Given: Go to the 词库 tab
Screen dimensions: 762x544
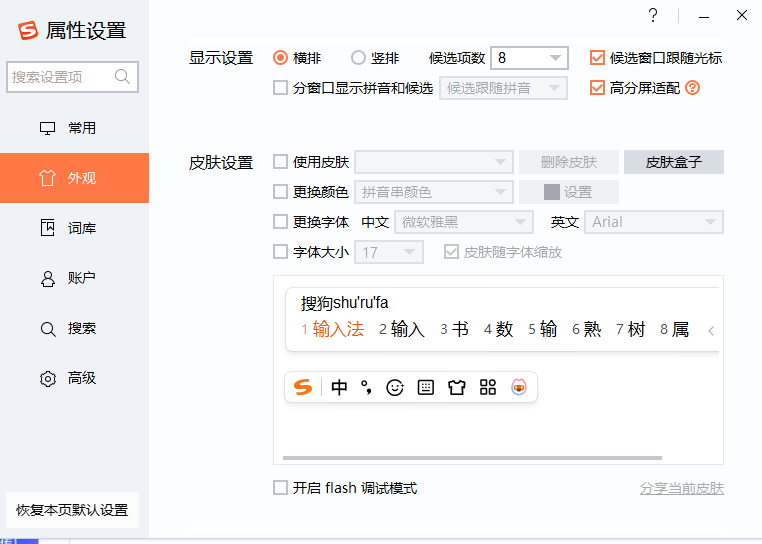Looking at the screenshot, I should [x=74, y=228].
